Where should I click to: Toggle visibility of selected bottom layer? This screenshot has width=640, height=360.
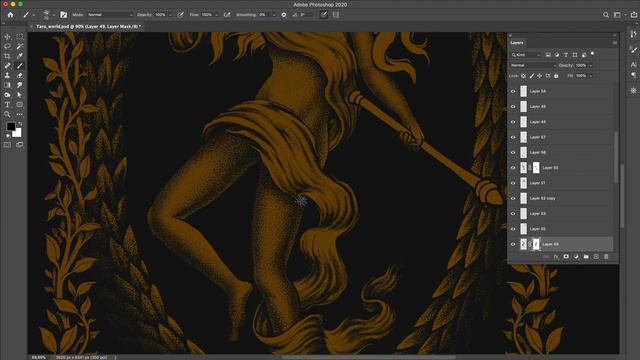click(x=513, y=244)
